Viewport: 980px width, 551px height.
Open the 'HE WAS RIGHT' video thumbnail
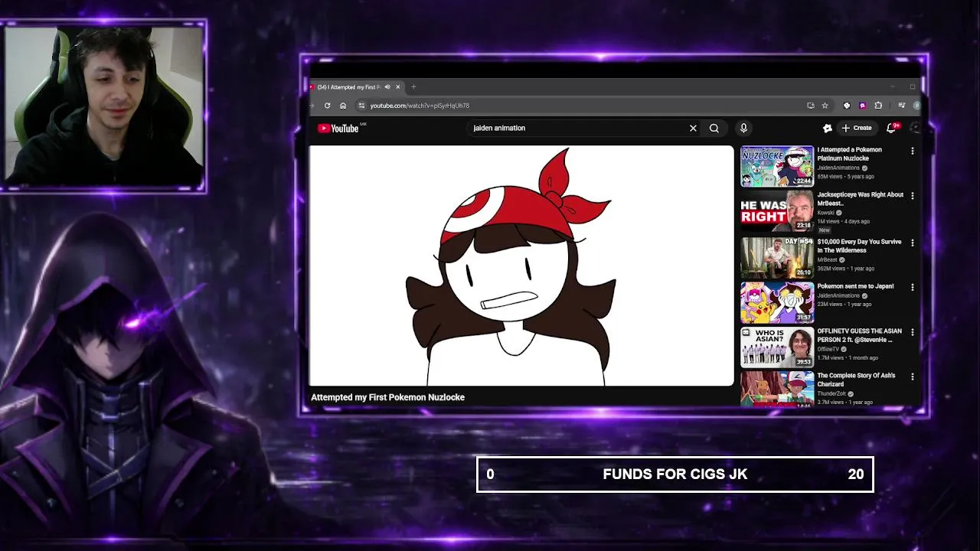776,211
